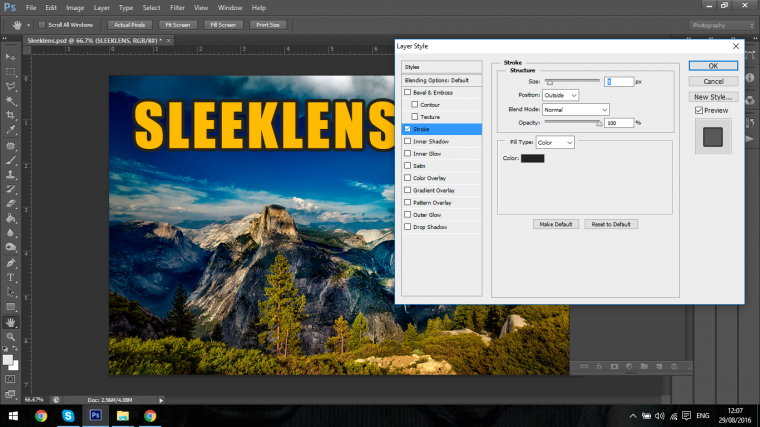Image resolution: width=760 pixels, height=427 pixels.
Task: Enable the Drop Shadow checkbox
Action: (x=408, y=226)
